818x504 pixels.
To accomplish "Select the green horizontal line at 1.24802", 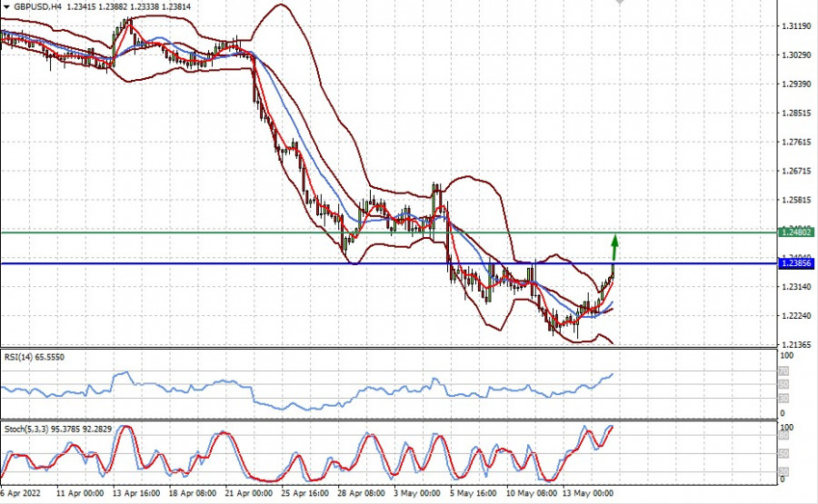I will pyautogui.click(x=389, y=232).
